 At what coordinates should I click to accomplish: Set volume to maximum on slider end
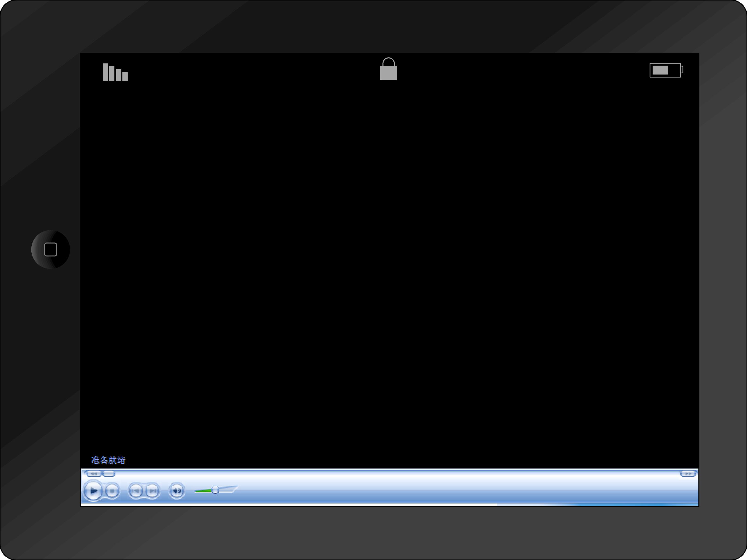coord(235,488)
